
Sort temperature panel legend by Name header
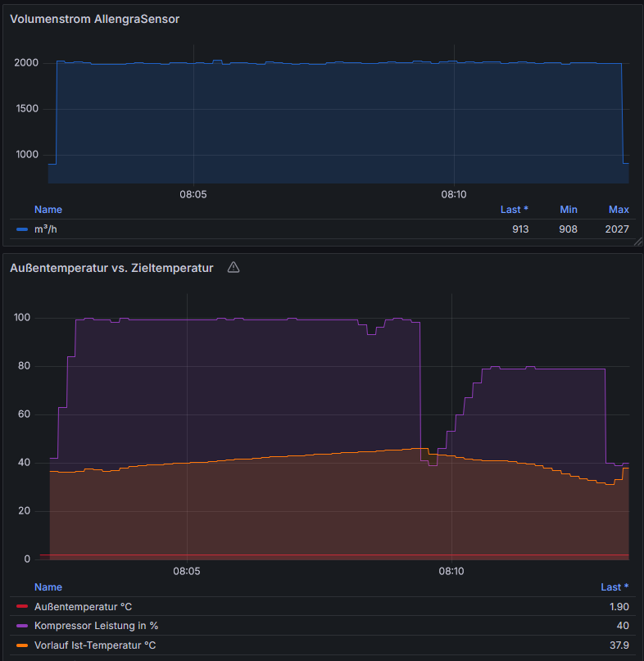pos(48,587)
